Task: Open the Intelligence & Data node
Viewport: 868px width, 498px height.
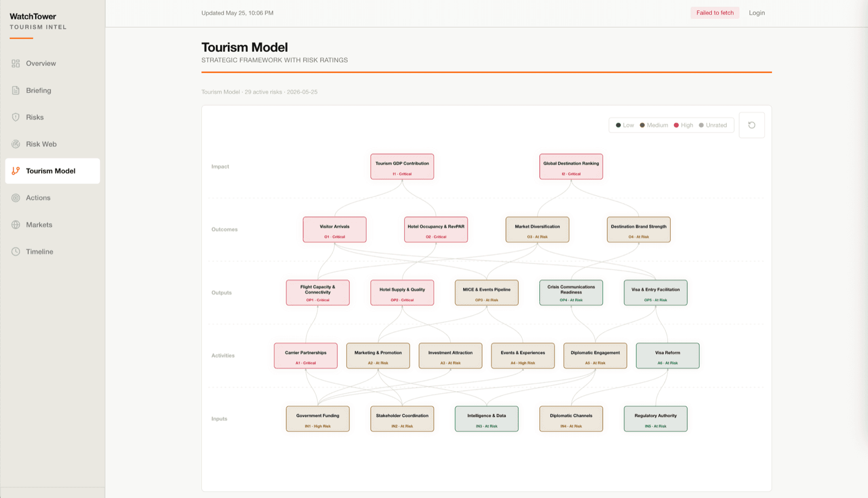Action: click(x=487, y=419)
